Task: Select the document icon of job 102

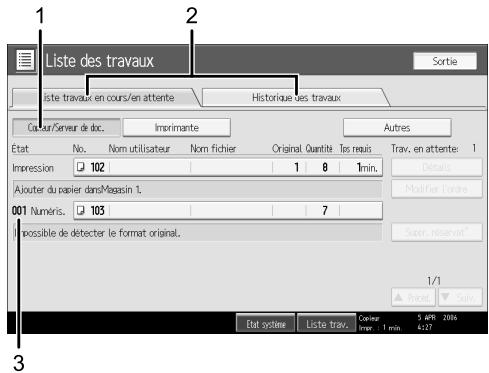Action: [x=80, y=167]
